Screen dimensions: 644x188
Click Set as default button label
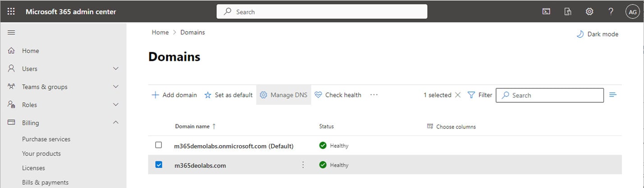(234, 95)
